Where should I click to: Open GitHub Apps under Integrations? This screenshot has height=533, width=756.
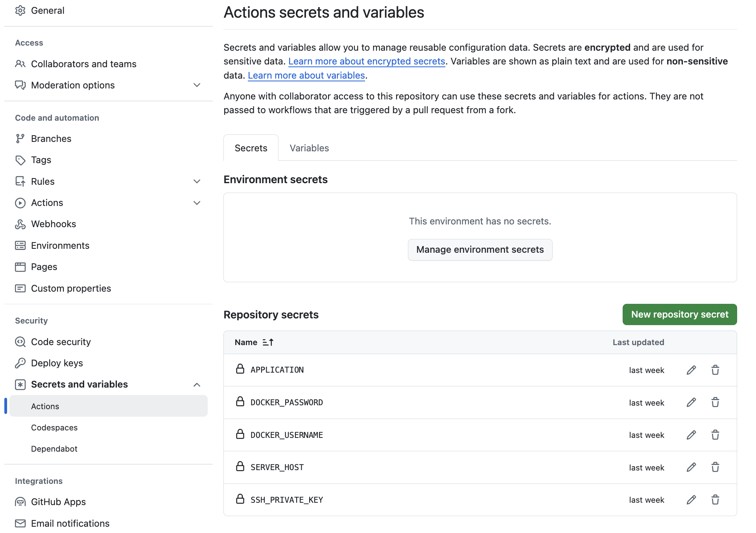pos(58,502)
